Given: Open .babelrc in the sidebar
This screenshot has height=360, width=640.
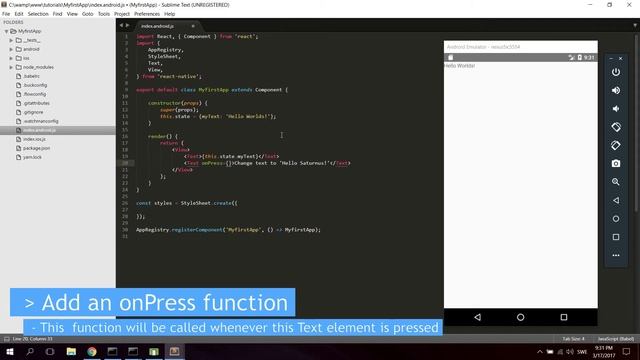Looking at the screenshot, I should [31, 76].
